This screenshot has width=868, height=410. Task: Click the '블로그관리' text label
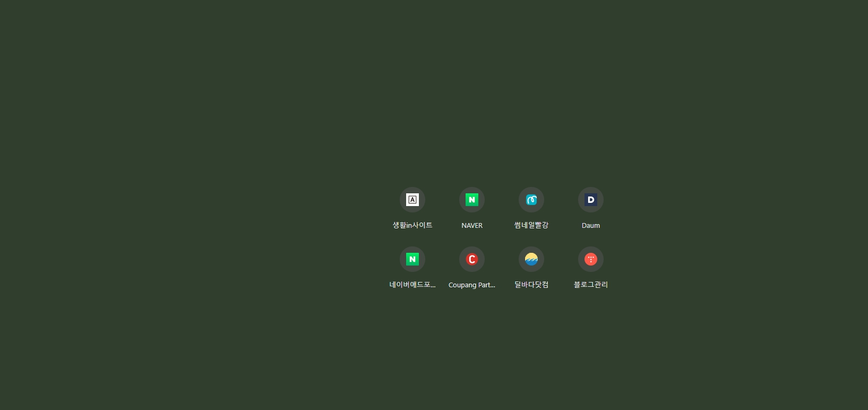coord(591,285)
